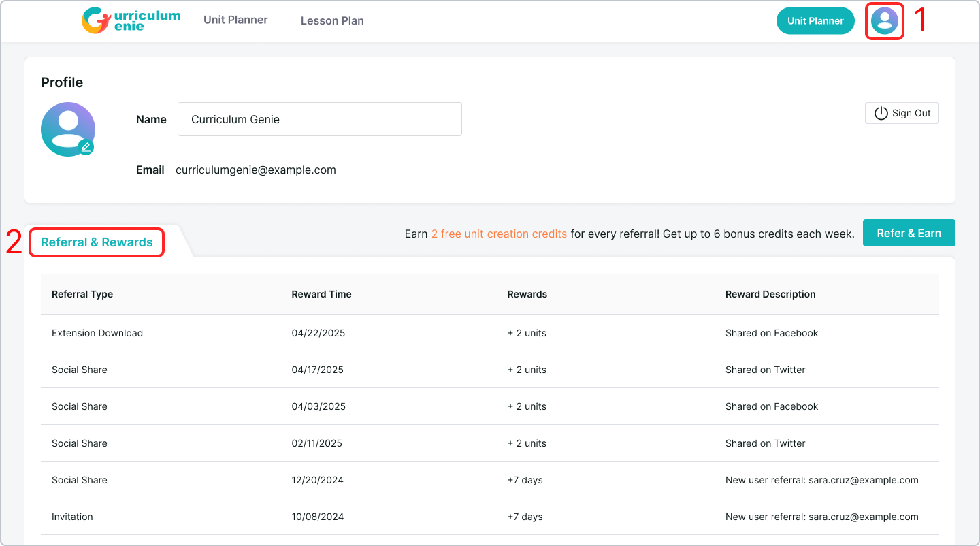
Task: Click the orange free unit creation credits text
Action: 499,234
